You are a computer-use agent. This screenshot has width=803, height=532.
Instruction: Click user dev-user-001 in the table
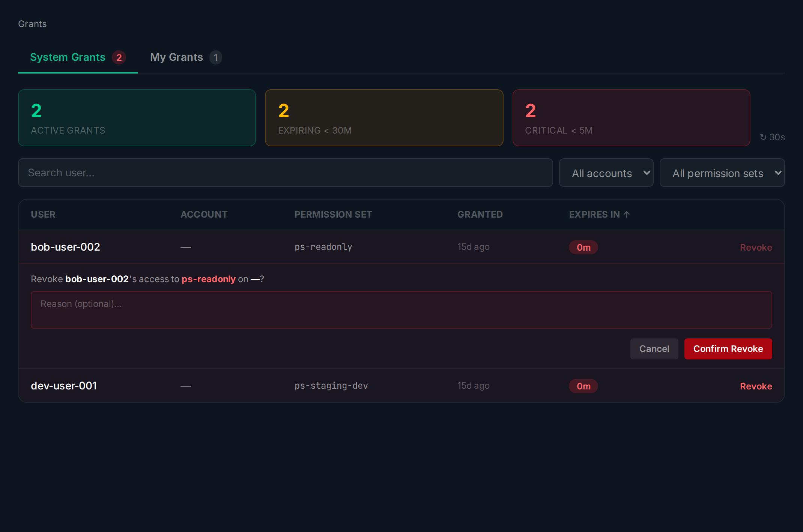click(64, 386)
